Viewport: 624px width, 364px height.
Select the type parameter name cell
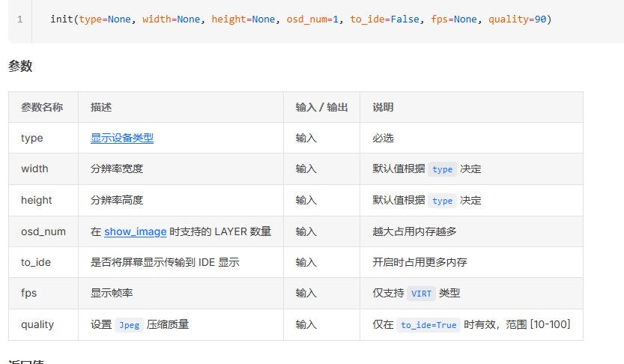pos(43,138)
